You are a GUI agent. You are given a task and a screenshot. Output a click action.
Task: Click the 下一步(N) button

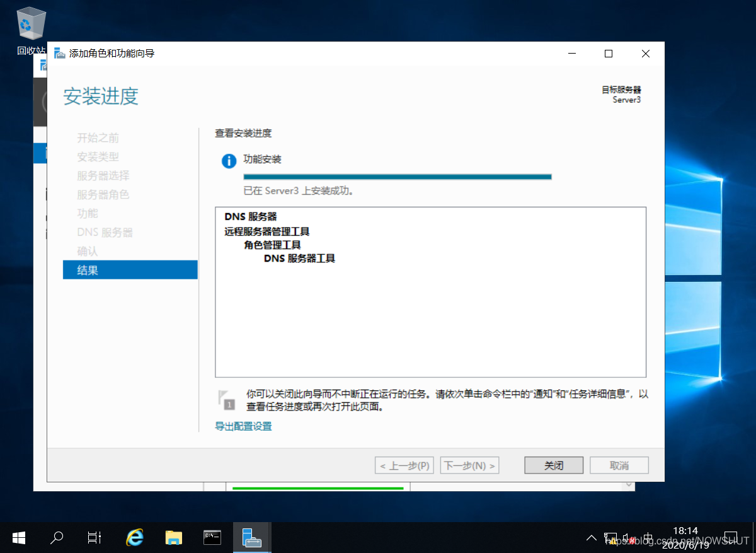tap(469, 465)
